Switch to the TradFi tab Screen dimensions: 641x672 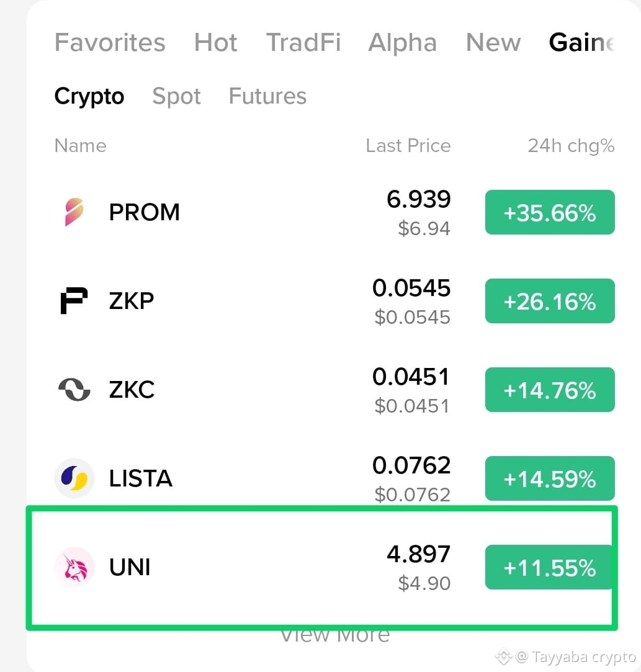point(303,42)
